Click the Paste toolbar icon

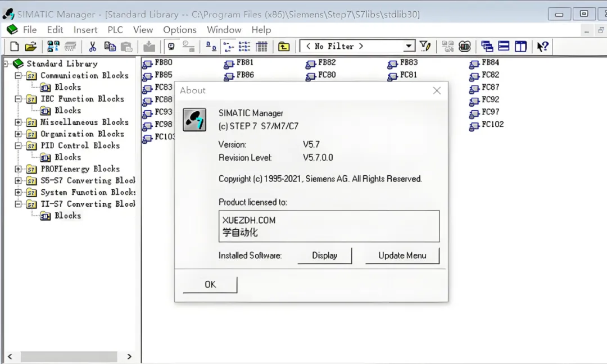(126, 47)
